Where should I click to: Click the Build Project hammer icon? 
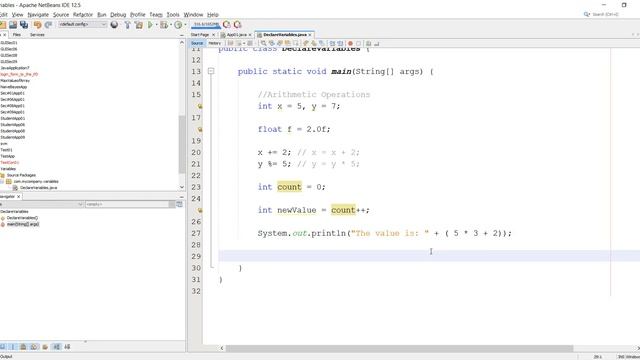tap(128, 25)
